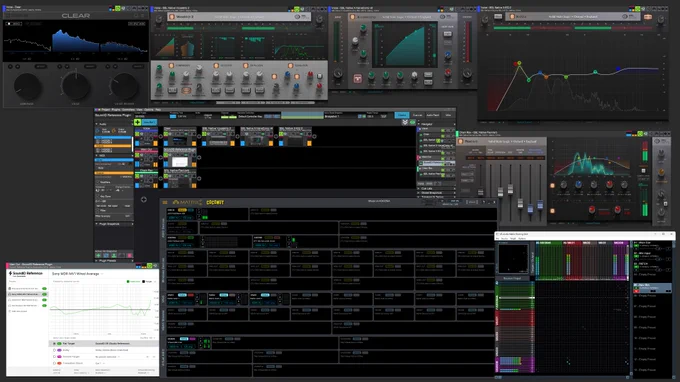Switch to the Chains view tab

pos(402,115)
